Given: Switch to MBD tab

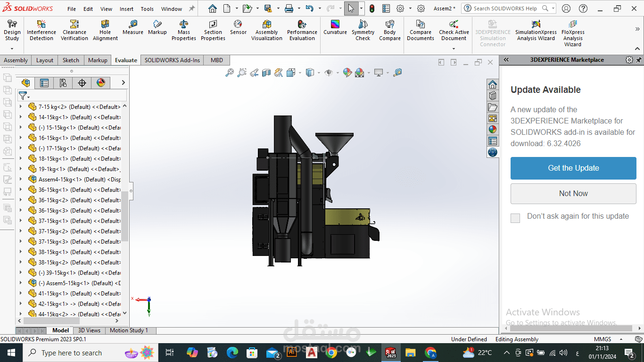Looking at the screenshot, I should click(x=217, y=60).
